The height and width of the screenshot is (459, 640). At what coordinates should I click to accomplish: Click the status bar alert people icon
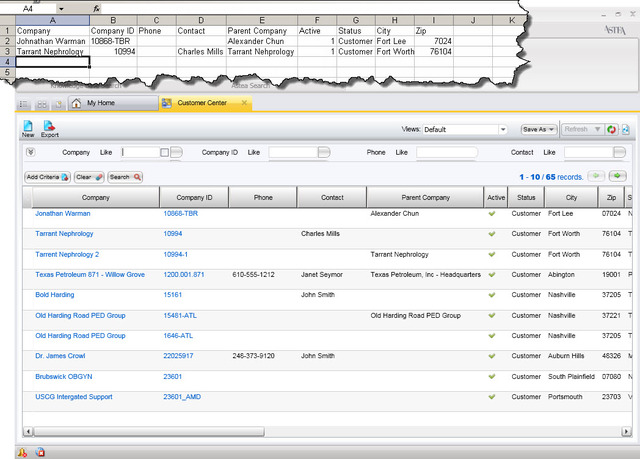click(x=22, y=452)
